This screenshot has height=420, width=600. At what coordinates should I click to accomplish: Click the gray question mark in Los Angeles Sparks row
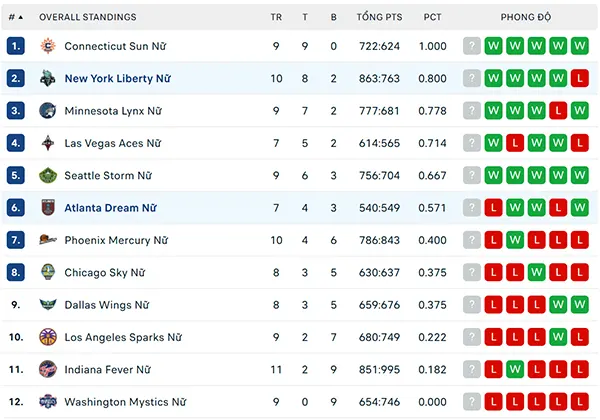point(472,337)
